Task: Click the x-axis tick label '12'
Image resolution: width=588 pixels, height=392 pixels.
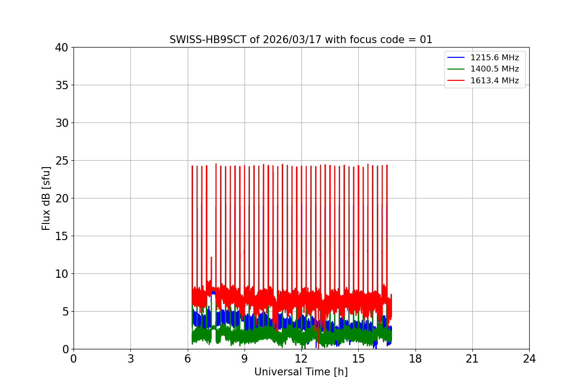Action: tap(301, 359)
